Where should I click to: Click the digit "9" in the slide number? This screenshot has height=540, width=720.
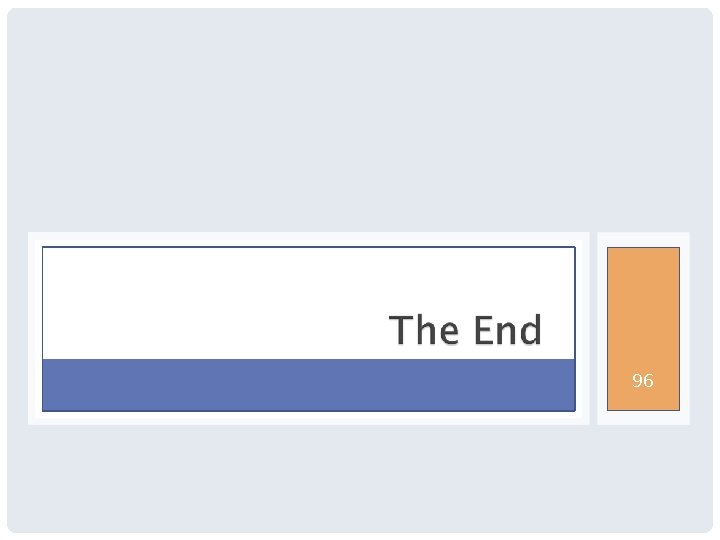[637, 381]
